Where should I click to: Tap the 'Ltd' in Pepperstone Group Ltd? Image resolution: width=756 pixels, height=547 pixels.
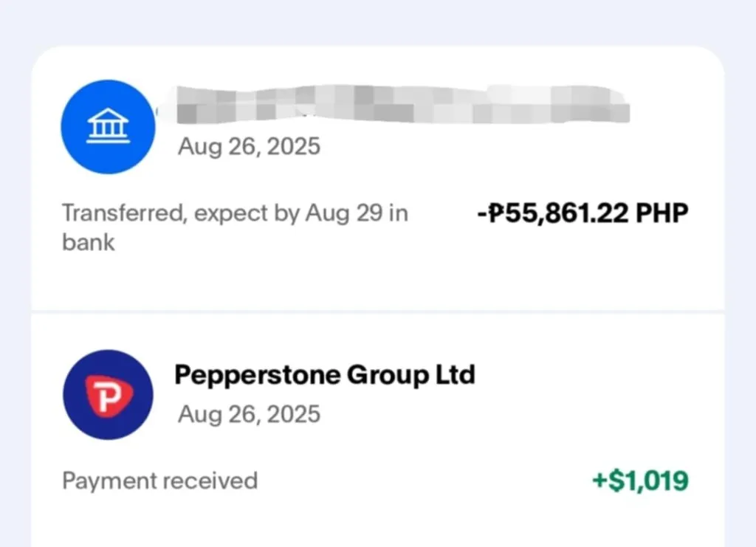coord(453,375)
